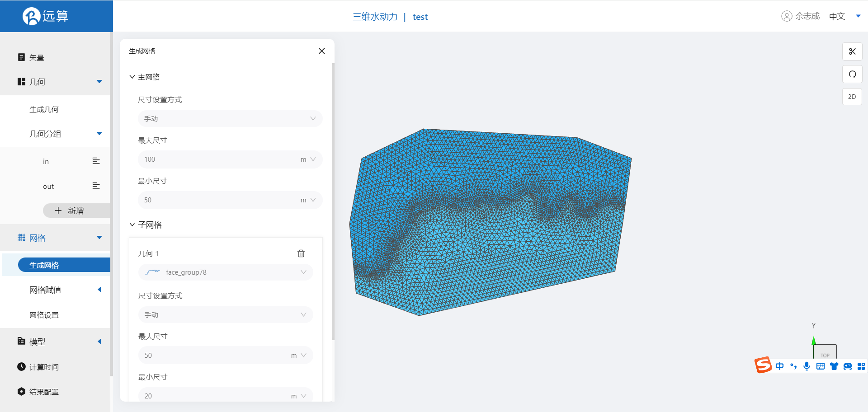
Task: Reset the view with rotate icon
Action: click(852, 74)
